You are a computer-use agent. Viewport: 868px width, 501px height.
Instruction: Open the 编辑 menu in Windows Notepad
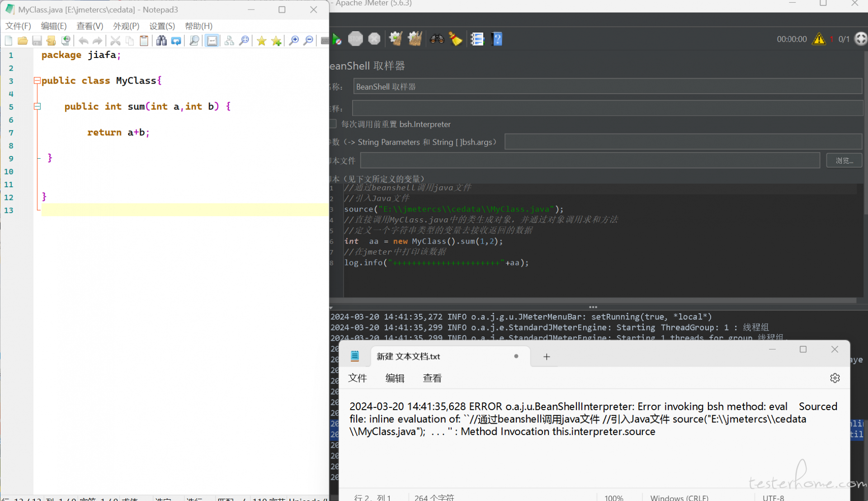point(395,378)
